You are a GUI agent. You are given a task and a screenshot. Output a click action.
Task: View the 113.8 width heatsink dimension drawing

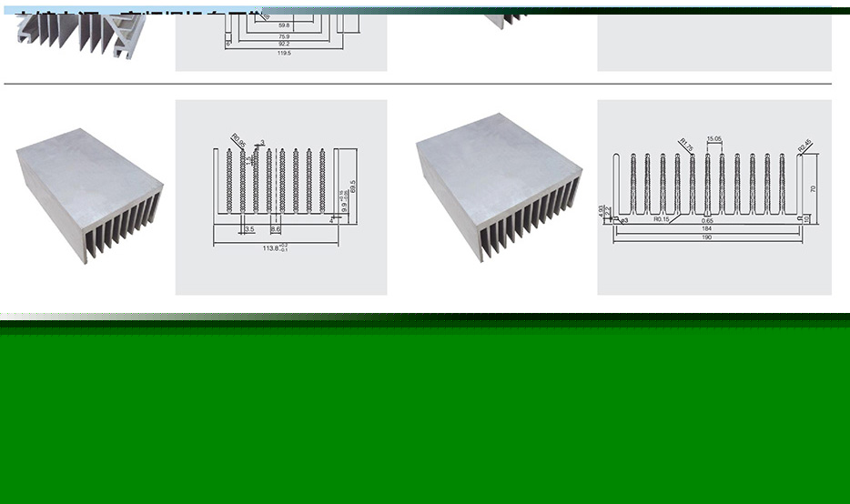click(x=281, y=197)
